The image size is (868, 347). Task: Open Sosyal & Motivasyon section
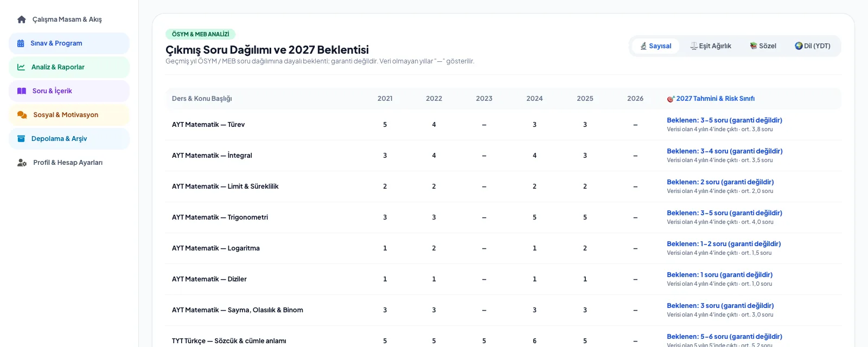pos(69,115)
